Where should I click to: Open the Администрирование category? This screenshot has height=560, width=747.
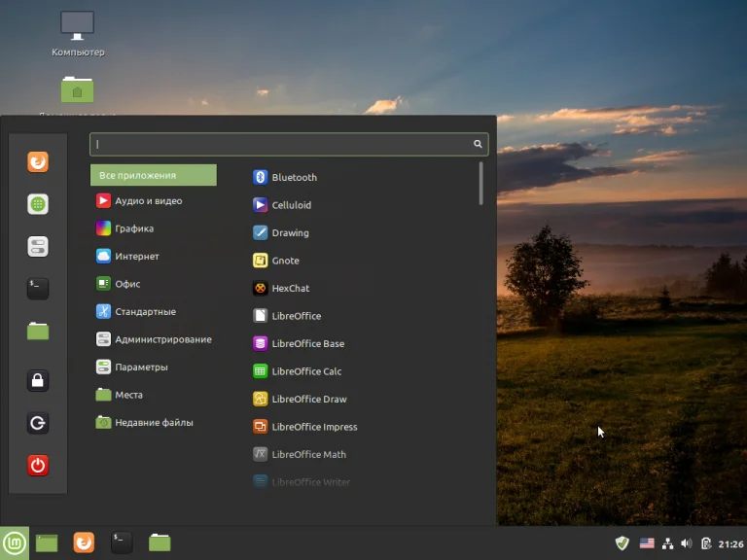(x=162, y=339)
